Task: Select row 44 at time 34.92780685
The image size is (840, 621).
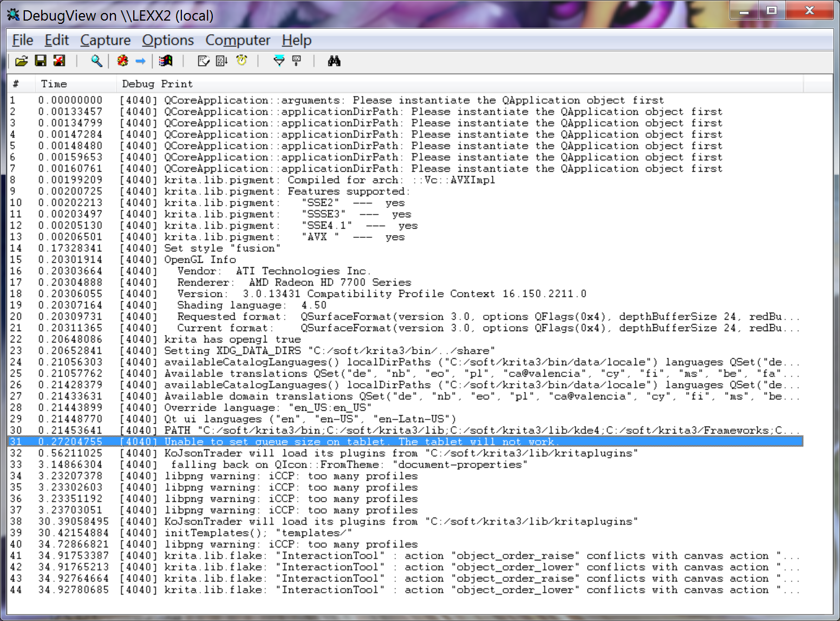Action: coord(405,590)
